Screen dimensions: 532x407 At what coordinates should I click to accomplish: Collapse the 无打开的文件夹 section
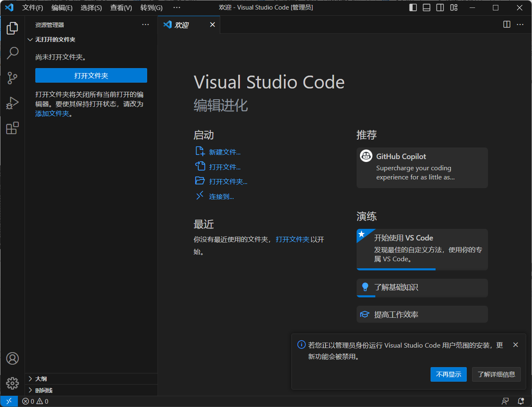coord(91,39)
